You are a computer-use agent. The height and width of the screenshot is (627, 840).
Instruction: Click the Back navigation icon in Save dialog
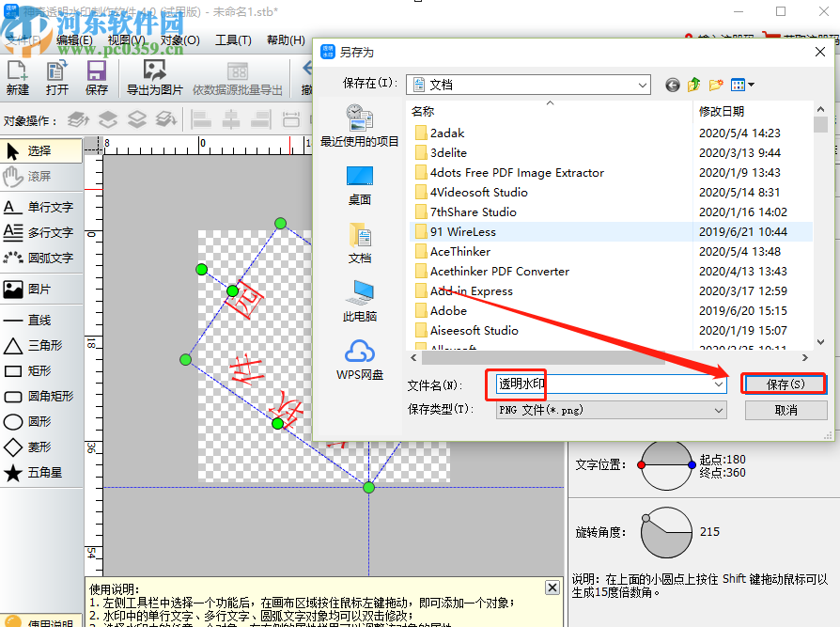[673, 85]
